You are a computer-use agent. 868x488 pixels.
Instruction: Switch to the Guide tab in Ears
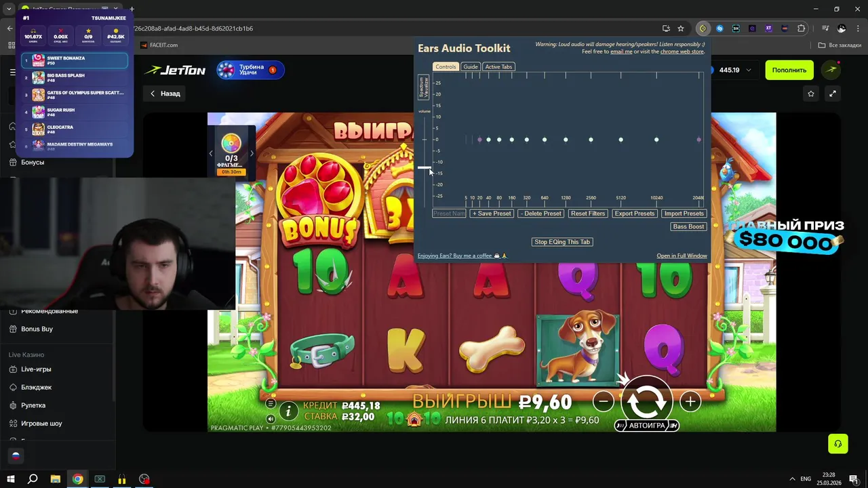click(471, 66)
